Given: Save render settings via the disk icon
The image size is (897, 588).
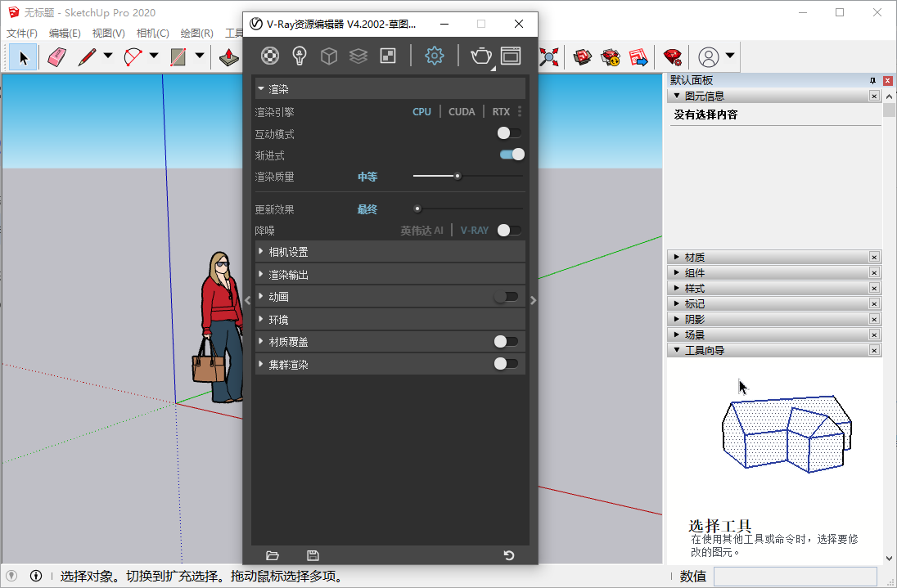Looking at the screenshot, I should click(x=312, y=555).
